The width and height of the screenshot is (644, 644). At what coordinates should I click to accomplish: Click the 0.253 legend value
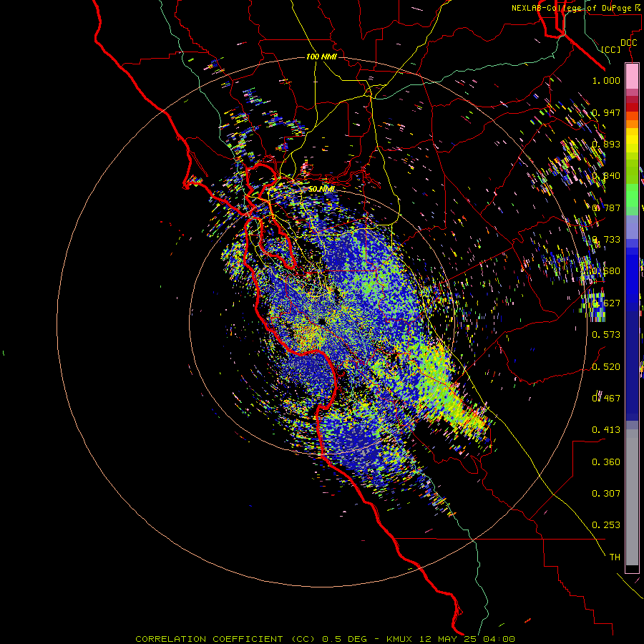click(x=606, y=525)
